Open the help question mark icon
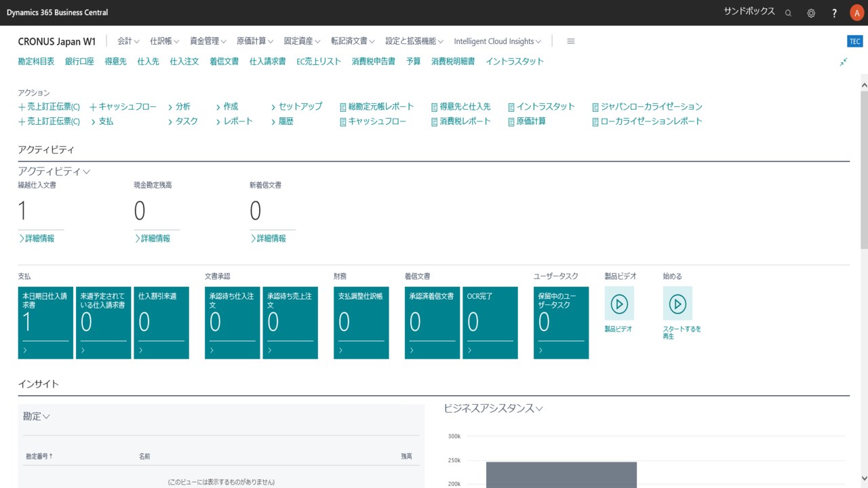This screenshot has width=868, height=488. click(835, 13)
